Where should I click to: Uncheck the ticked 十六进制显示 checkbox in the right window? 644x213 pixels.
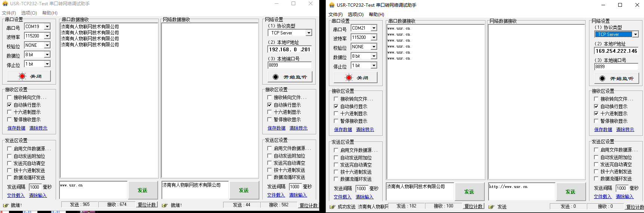pyautogui.click(x=596, y=113)
